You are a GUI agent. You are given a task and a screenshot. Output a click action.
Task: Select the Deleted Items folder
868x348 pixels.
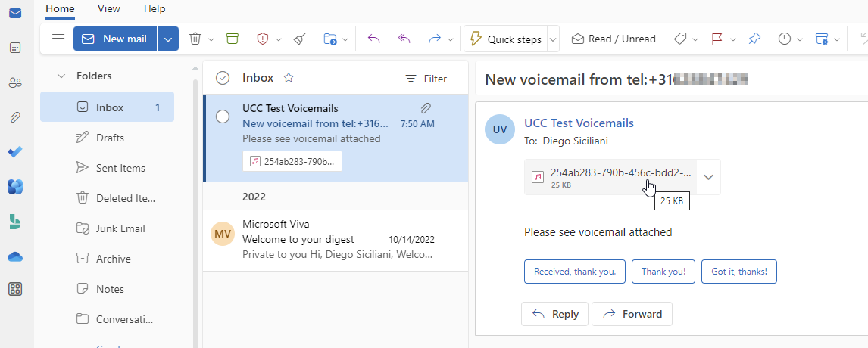(x=107, y=198)
